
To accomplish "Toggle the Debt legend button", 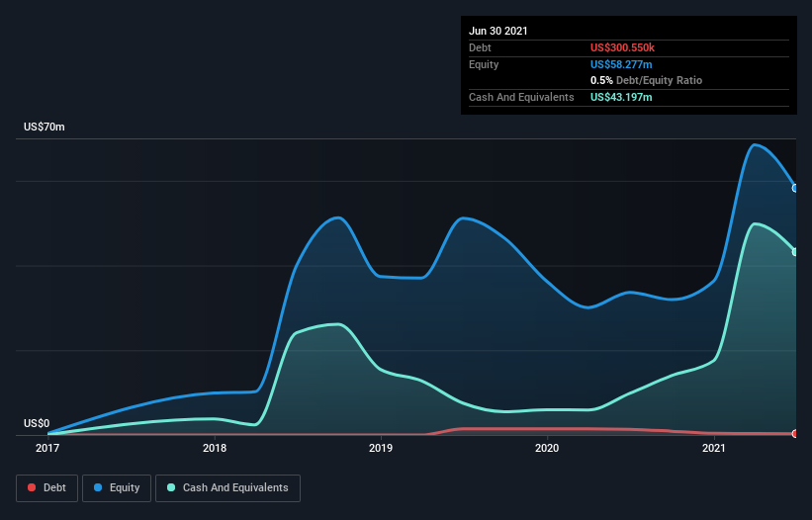I will click(47, 488).
